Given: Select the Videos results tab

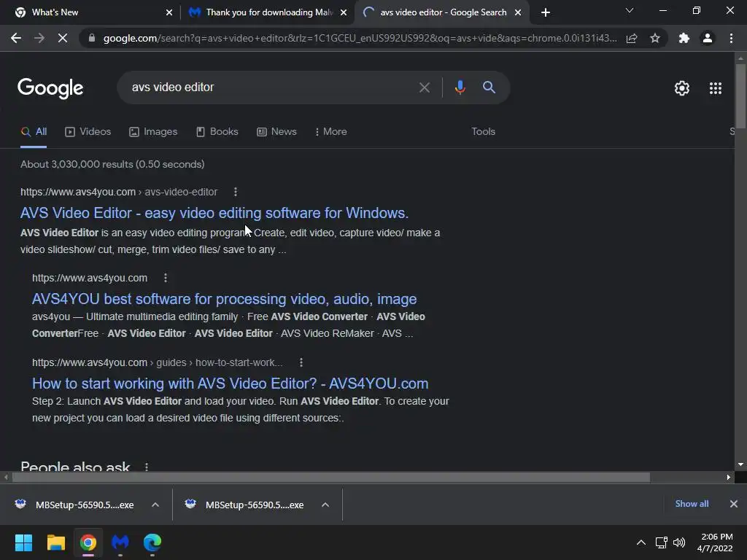Looking at the screenshot, I should click(88, 132).
